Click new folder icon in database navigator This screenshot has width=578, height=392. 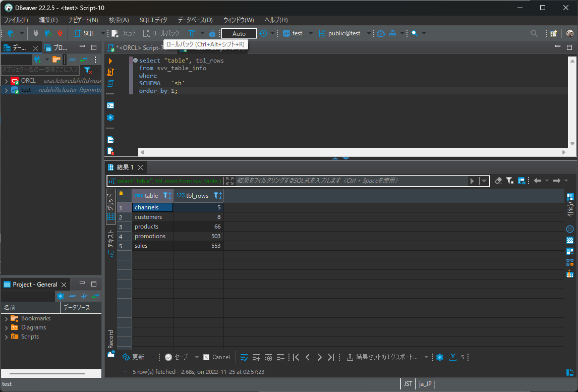click(56, 60)
